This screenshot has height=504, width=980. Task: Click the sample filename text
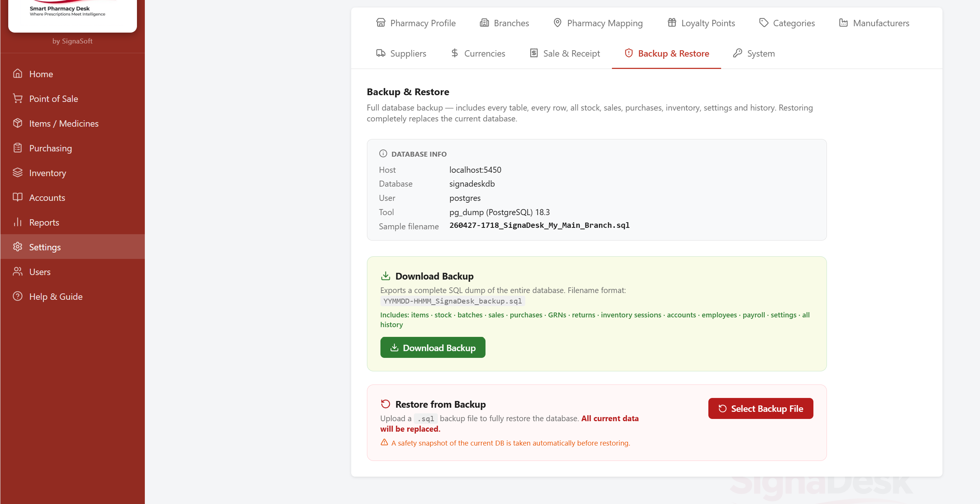click(539, 225)
